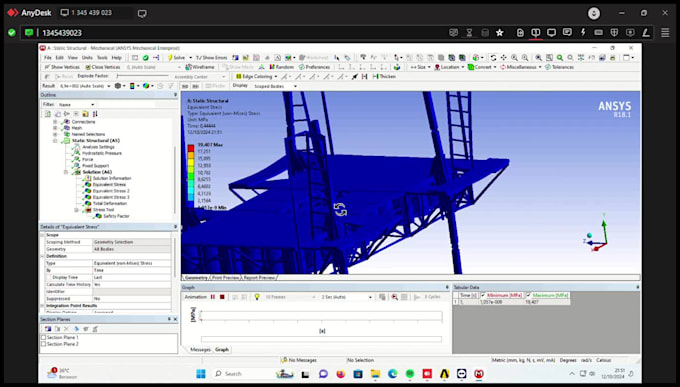The height and width of the screenshot is (387, 680).
Task: Toggle Minimum [MPa] column checkbox
Action: point(482,295)
